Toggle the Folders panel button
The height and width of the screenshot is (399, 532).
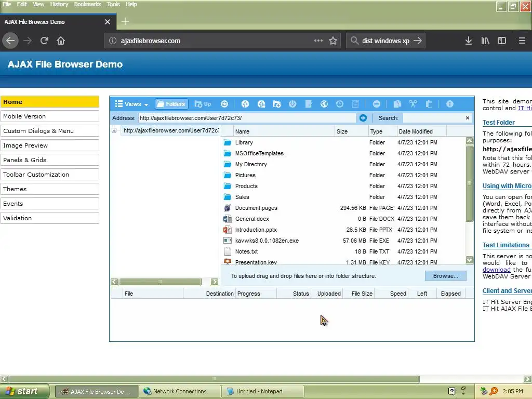click(x=171, y=104)
